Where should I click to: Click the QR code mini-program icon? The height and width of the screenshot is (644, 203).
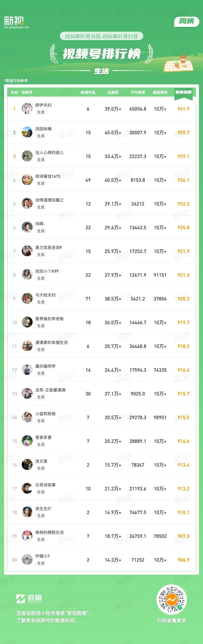point(172,600)
